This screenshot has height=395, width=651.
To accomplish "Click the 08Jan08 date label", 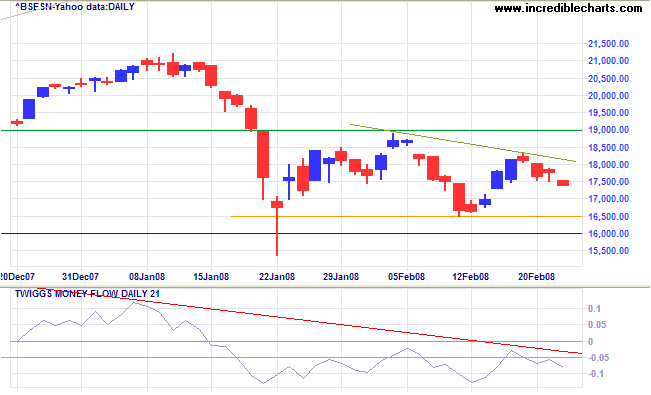I will pos(147,277).
